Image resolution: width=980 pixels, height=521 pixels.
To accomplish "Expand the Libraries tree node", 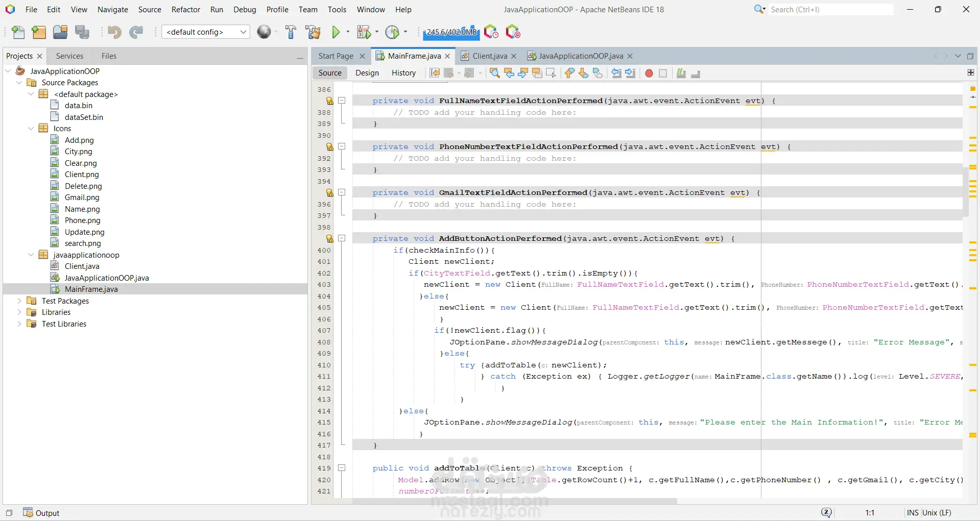I will point(19,312).
